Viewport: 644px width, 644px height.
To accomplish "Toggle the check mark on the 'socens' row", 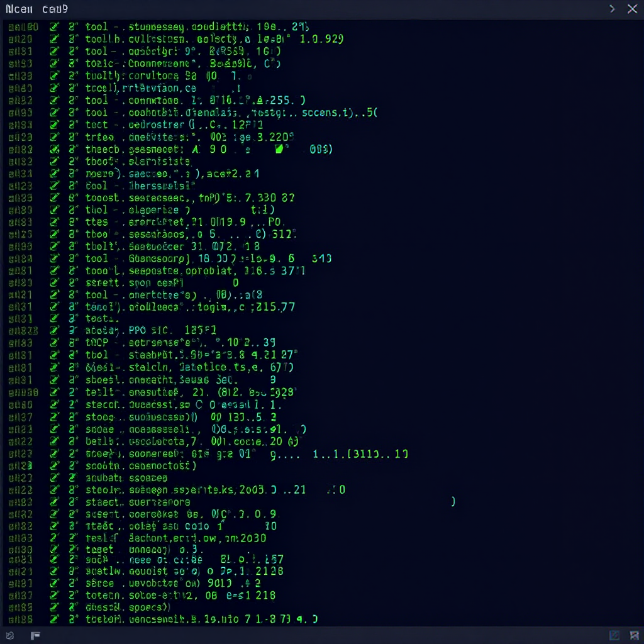I will 54,113.
